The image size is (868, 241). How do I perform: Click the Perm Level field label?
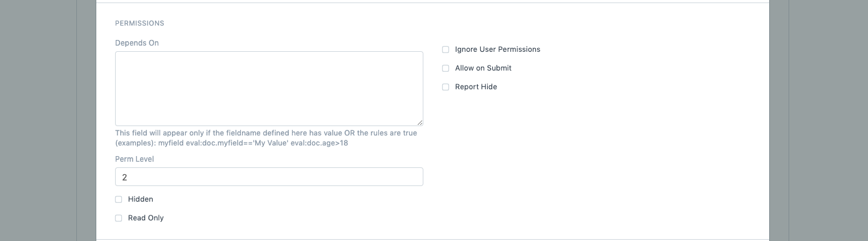(x=134, y=159)
